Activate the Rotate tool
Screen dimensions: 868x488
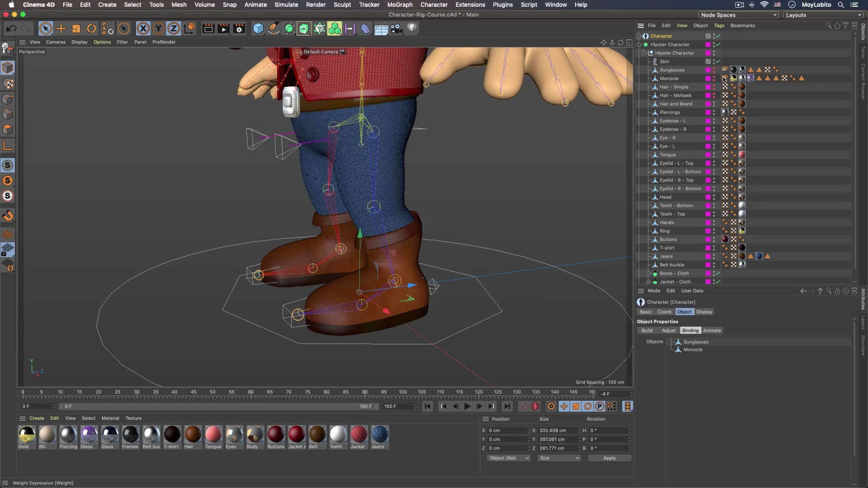coord(91,28)
